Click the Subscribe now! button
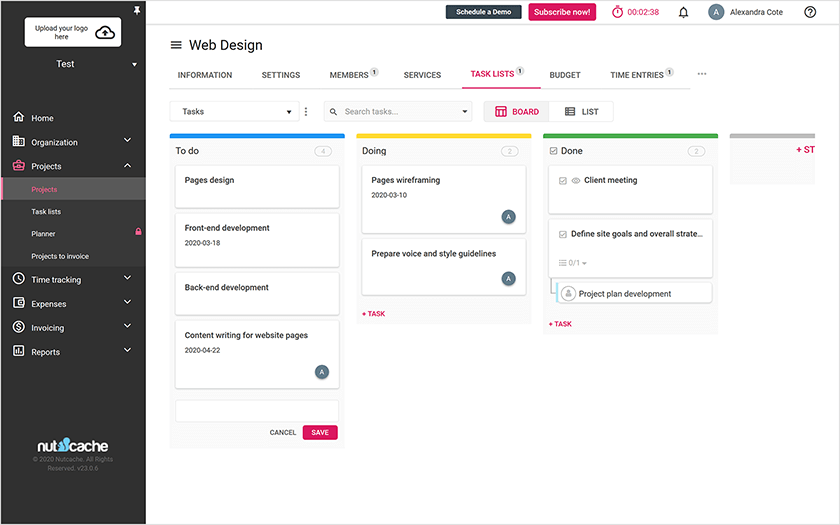The image size is (840, 525). pyautogui.click(x=562, y=12)
